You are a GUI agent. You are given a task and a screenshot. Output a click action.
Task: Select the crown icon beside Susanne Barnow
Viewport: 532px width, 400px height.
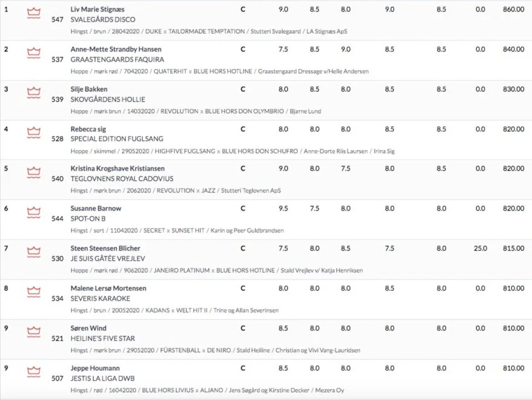[x=33, y=212]
